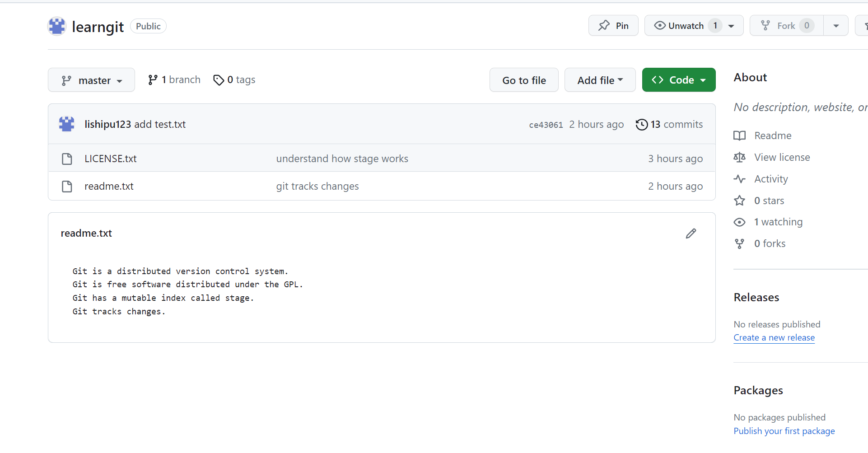Expand the master branch selector
The image size is (868, 453).
91,80
